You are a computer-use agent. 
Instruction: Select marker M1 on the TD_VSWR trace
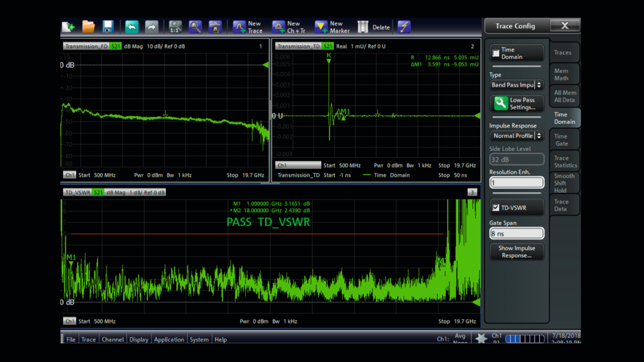pos(71,263)
